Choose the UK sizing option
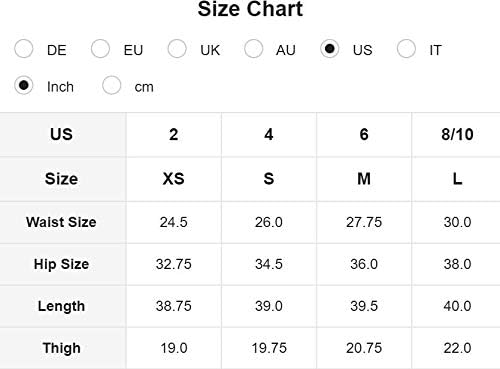The image size is (500, 369). click(177, 49)
